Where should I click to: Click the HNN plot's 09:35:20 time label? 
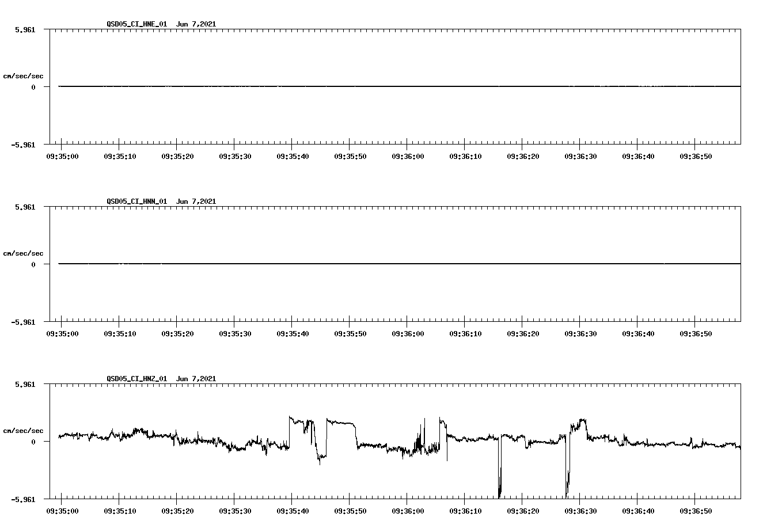177,333
